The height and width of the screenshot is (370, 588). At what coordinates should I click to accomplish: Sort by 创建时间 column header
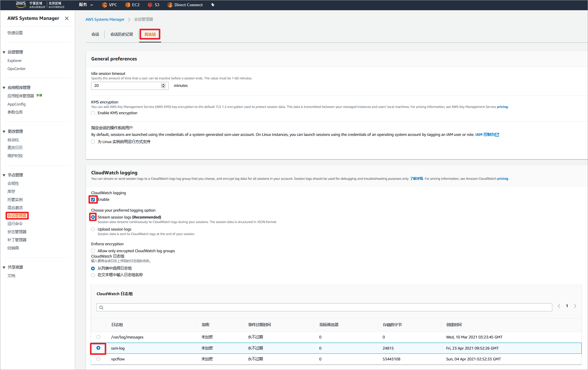click(x=454, y=325)
